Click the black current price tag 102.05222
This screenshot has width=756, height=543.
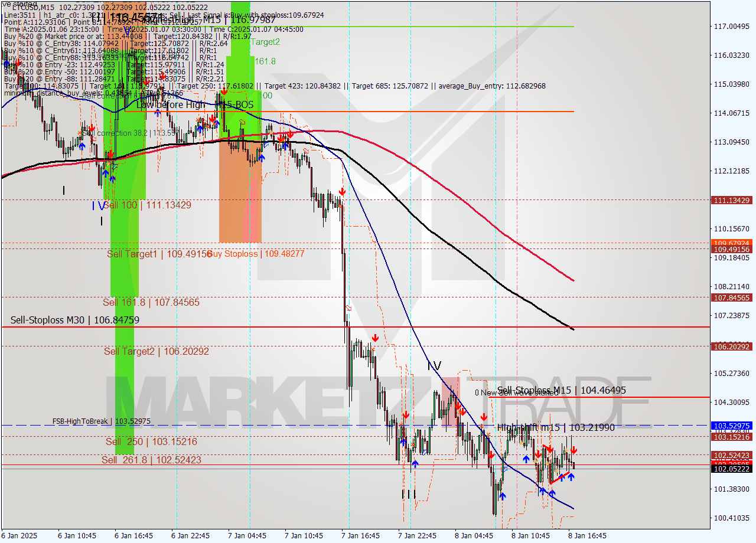(732, 469)
